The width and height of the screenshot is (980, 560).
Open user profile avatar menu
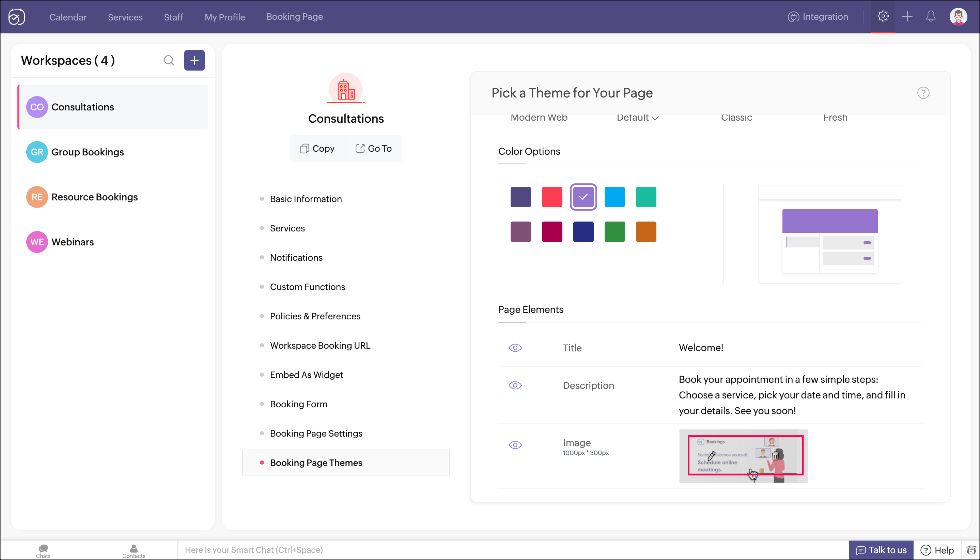click(x=958, y=17)
